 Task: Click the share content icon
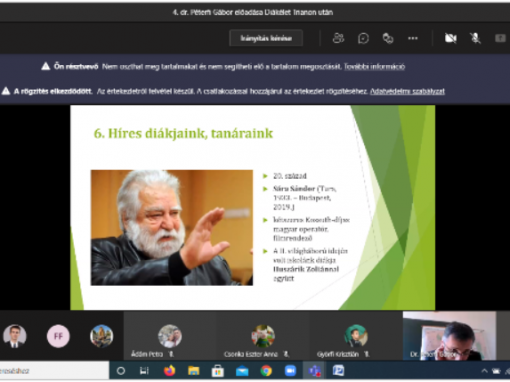point(500,38)
